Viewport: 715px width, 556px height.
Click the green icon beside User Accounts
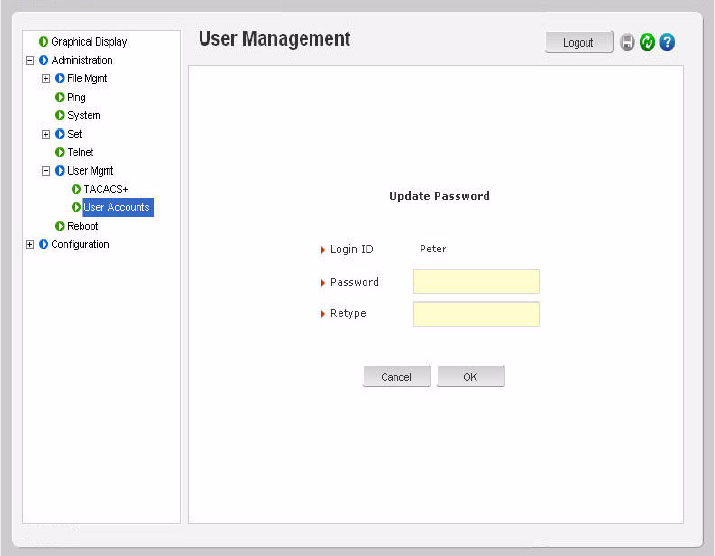point(76,208)
